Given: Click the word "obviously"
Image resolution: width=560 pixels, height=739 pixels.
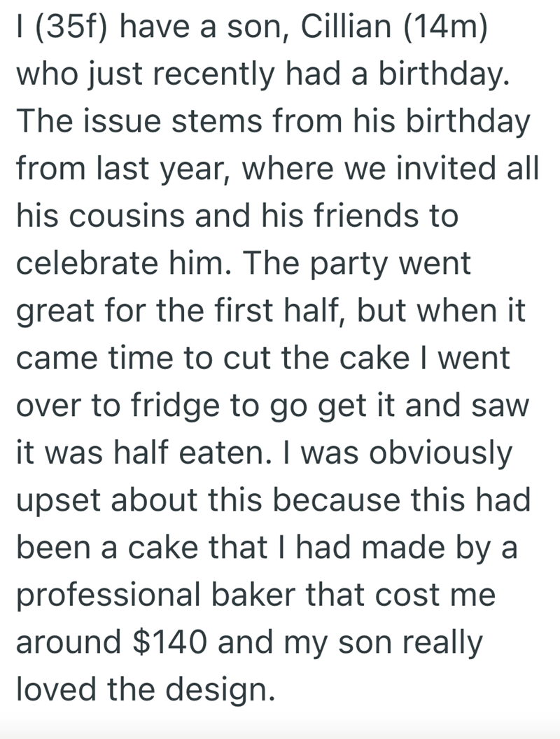Looking at the screenshot, I should 438,453.
